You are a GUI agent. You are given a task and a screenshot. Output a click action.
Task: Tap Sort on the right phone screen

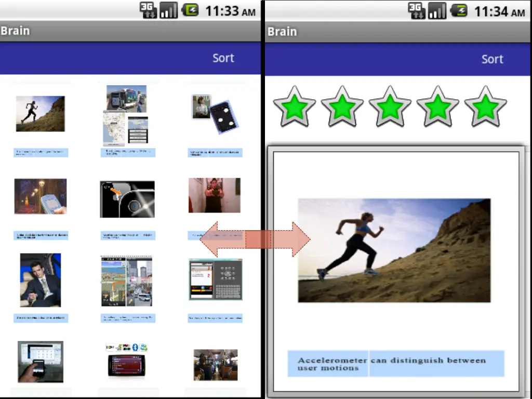[x=493, y=59]
